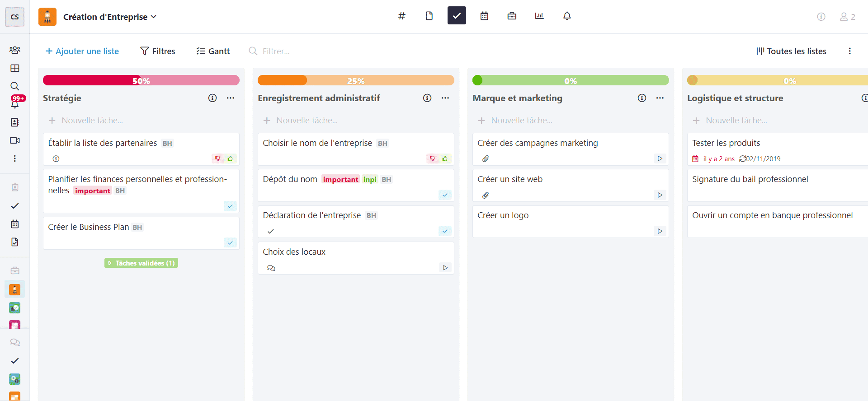Image resolution: width=868 pixels, height=401 pixels.
Task: Open attachment on Créer un site web
Action: click(x=486, y=195)
